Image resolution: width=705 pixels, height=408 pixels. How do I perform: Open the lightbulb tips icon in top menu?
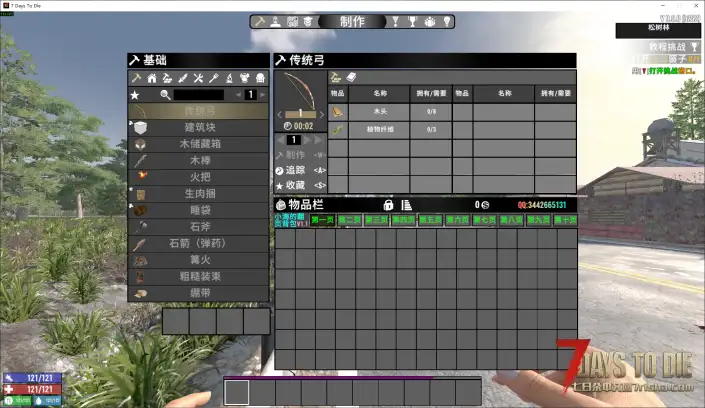pos(446,22)
